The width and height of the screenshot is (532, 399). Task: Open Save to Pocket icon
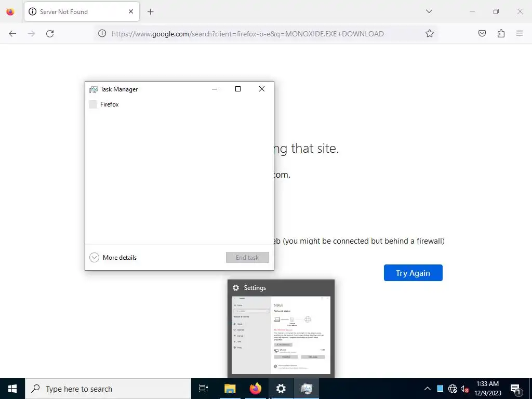pos(482,33)
